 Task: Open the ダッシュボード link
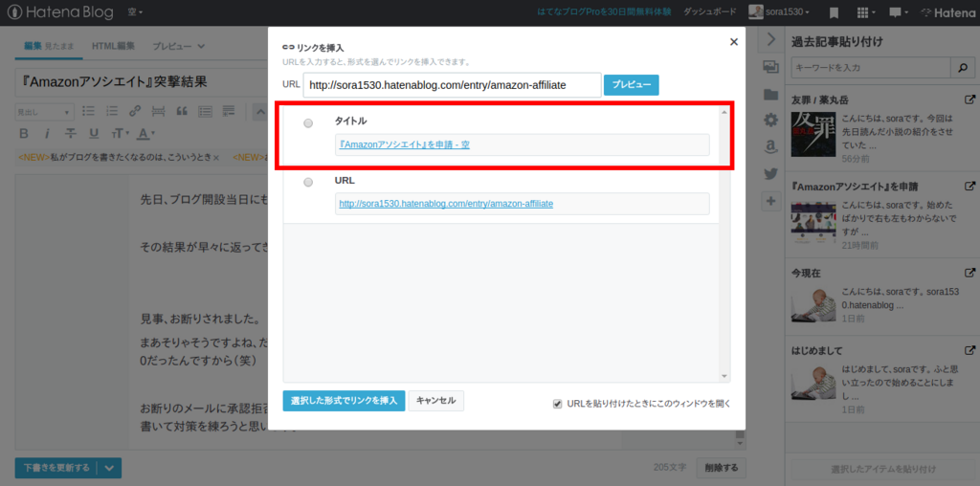pos(709,11)
